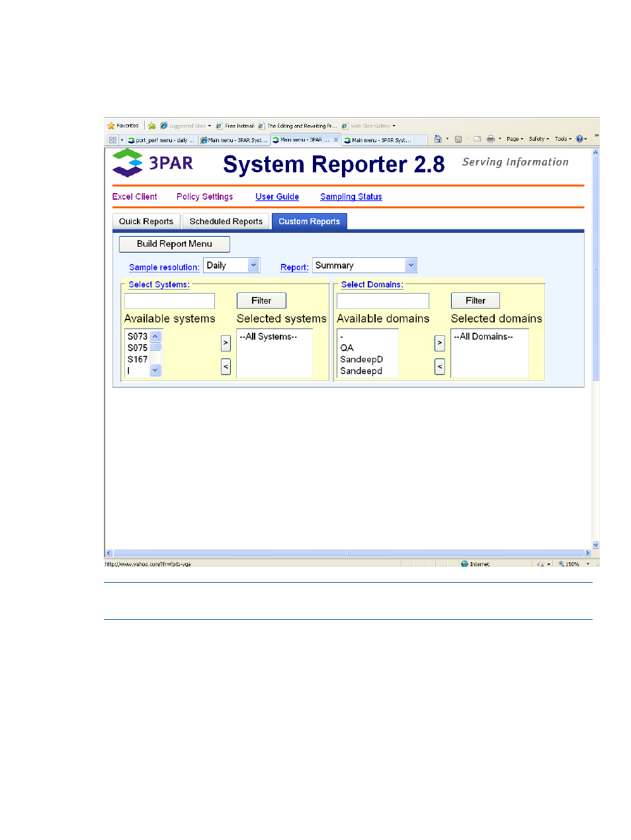Click the add domain right-arrow button
The height and width of the screenshot is (840, 631).
coord(440,343)
